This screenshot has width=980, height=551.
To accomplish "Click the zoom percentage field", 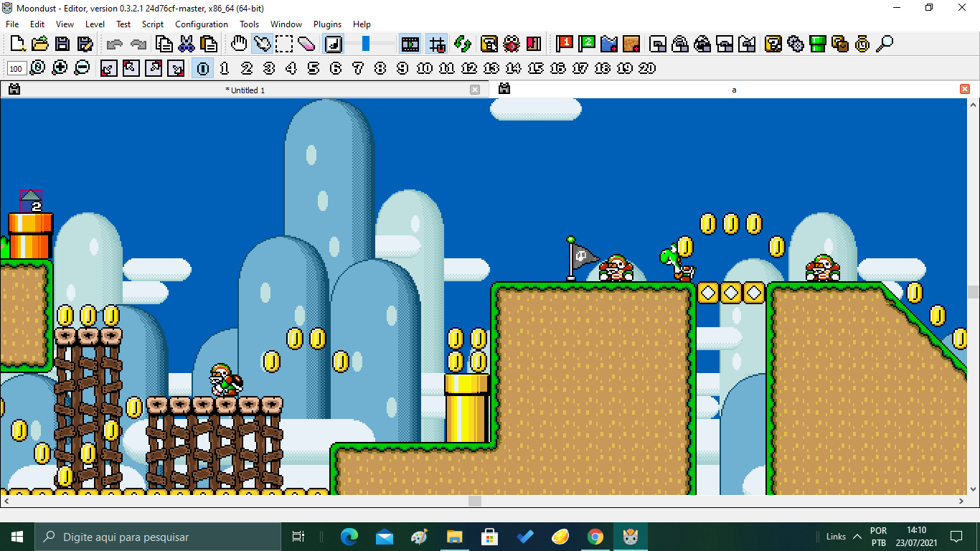I will pos(17,69).
